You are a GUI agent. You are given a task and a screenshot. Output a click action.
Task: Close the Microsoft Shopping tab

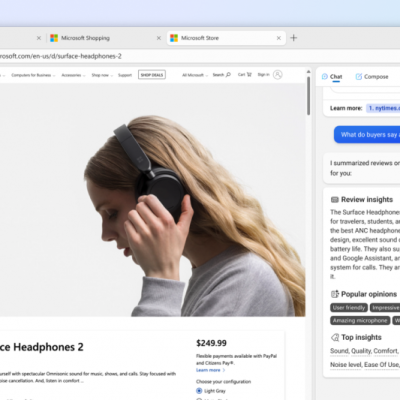click(x=159, y=38)
